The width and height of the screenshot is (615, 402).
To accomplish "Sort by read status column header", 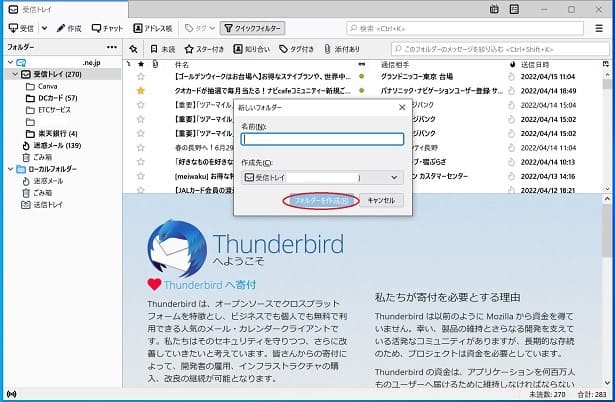I will 362,64.
